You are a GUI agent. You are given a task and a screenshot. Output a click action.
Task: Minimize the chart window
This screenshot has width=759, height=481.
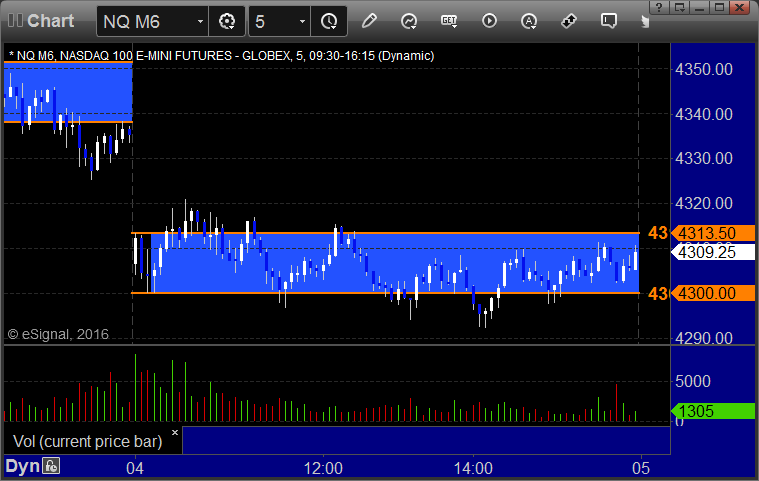point(699,7)
